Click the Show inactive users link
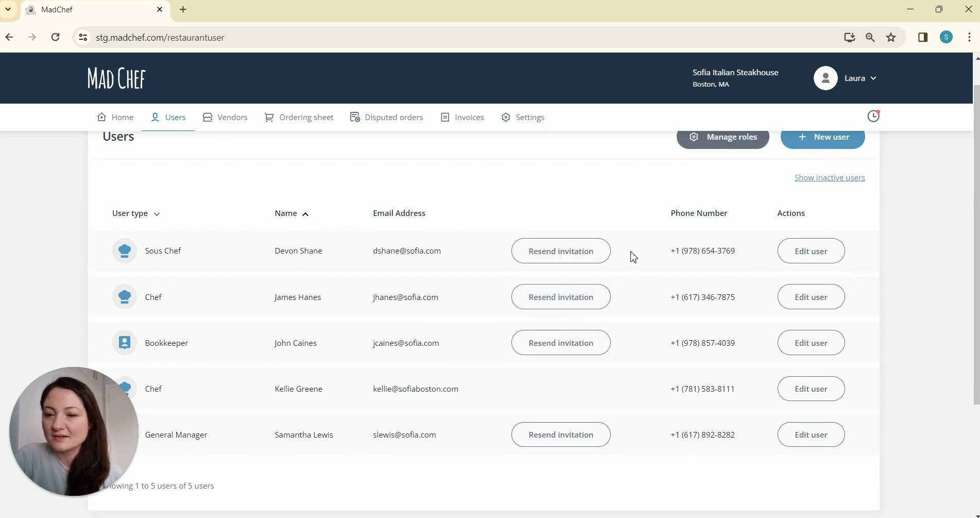The height and width of the screenshot is (518, 980). [x=830, y=178]
